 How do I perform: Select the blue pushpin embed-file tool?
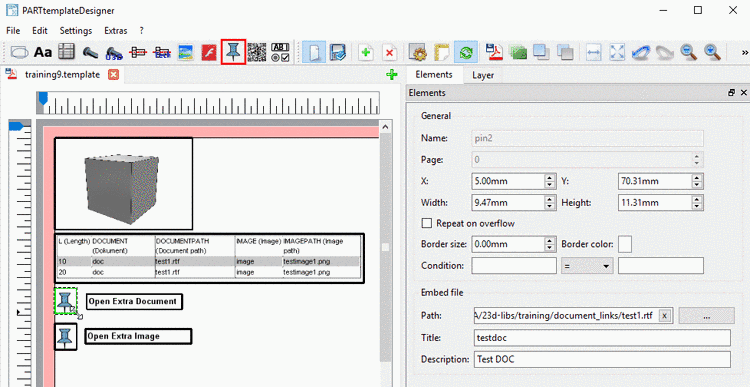[233, 52]
